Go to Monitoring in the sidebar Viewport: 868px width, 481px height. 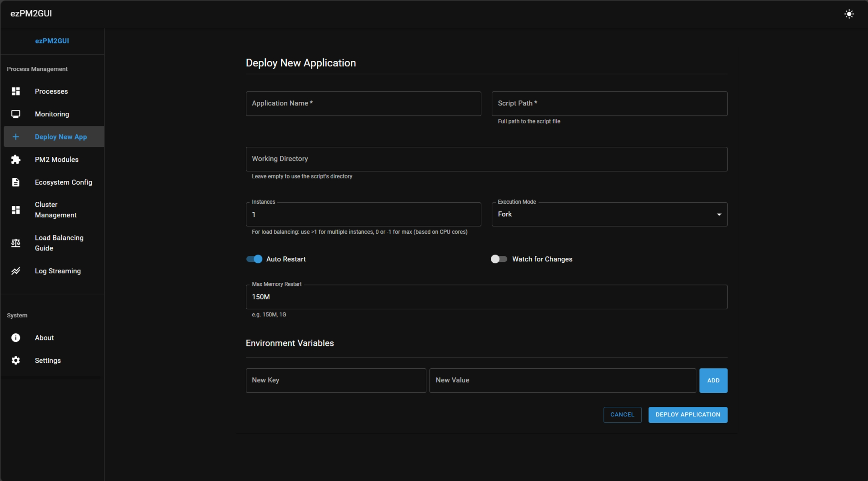(x=54, y=114)
